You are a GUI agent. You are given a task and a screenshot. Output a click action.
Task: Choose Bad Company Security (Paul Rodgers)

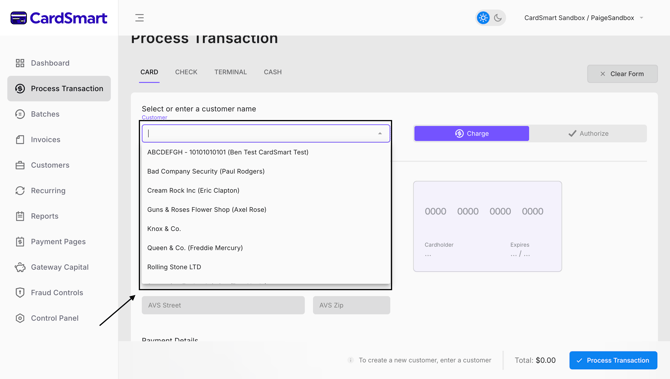265,171
